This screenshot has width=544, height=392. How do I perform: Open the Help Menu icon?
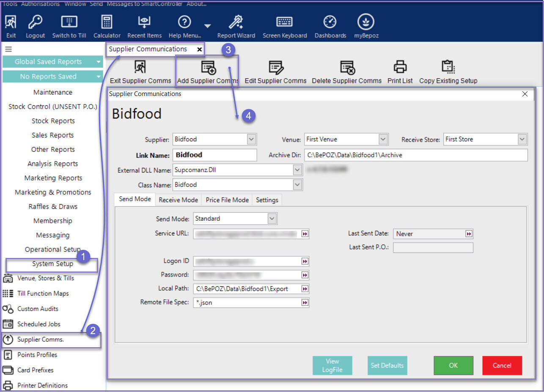coord(184,22)
